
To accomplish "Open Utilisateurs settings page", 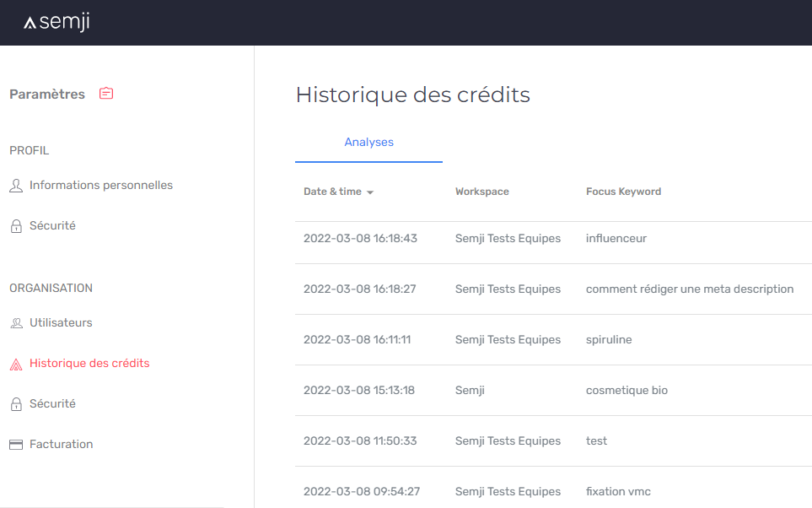I will (61, 322).
